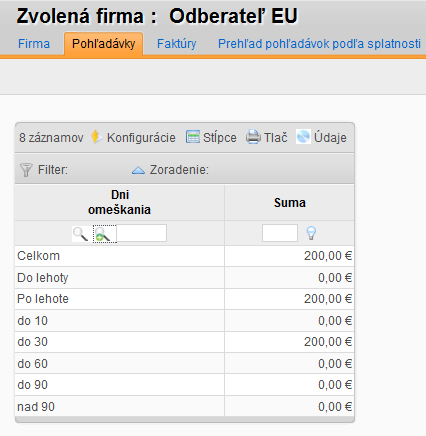Screen dimensions: 426x436
Task: Click the Tlač printer icon
Action: [x=253, y=137]
